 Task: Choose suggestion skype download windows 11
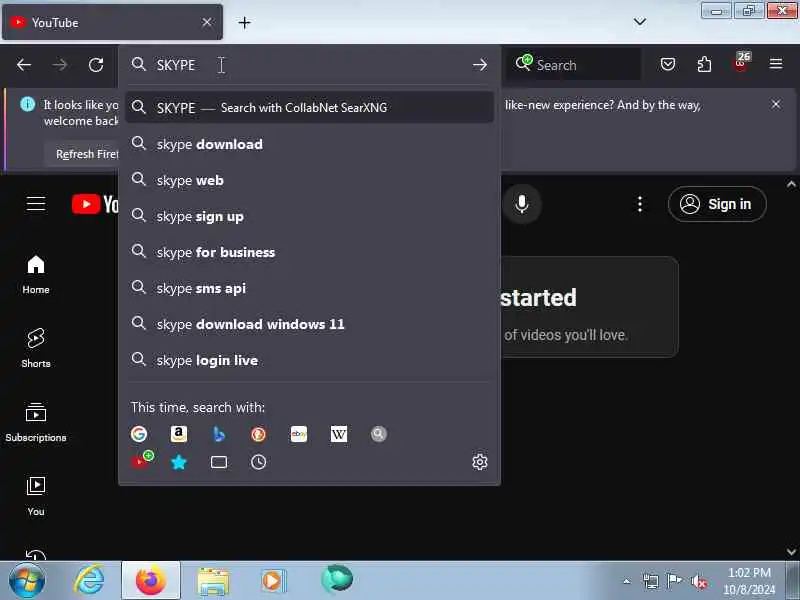[x=309, y=324]
